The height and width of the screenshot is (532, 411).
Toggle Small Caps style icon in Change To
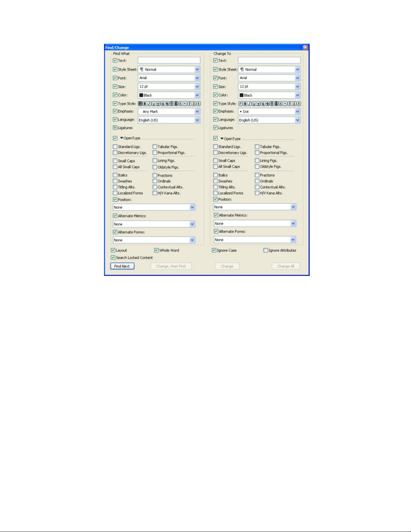pos(286,104)
